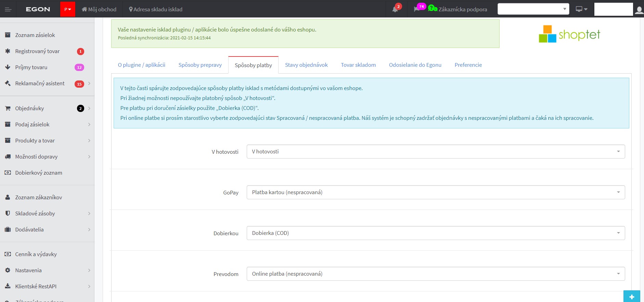
Task: Open the empty top-bar select dropdown
Action: coord(533,9)
